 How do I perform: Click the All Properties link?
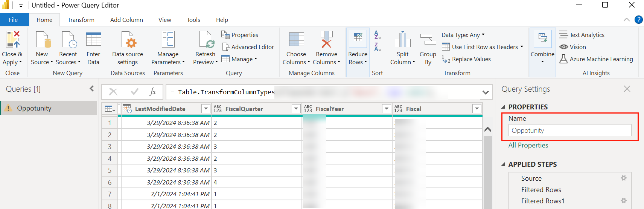point(528,145)
